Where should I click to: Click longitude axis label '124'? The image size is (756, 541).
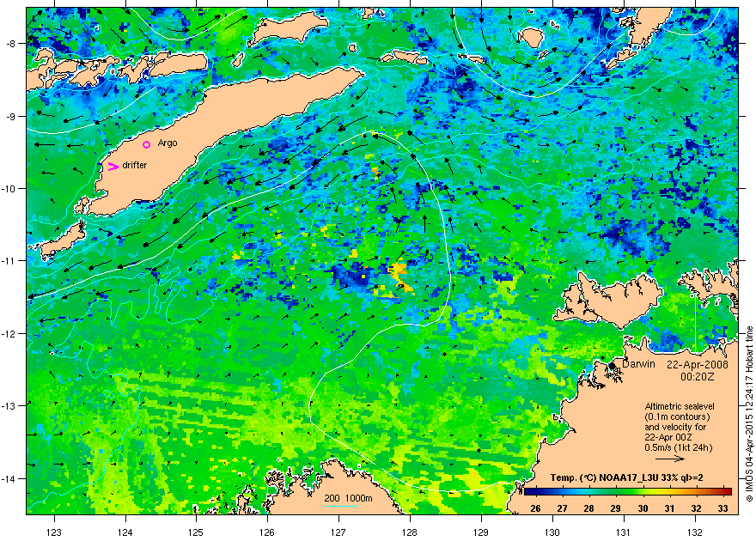point(125,532)
